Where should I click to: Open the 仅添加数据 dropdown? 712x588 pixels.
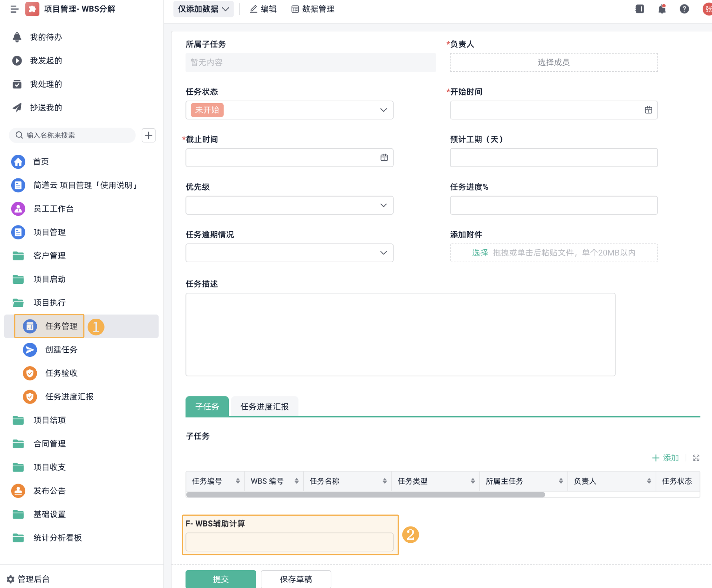[x=203, y=9]
